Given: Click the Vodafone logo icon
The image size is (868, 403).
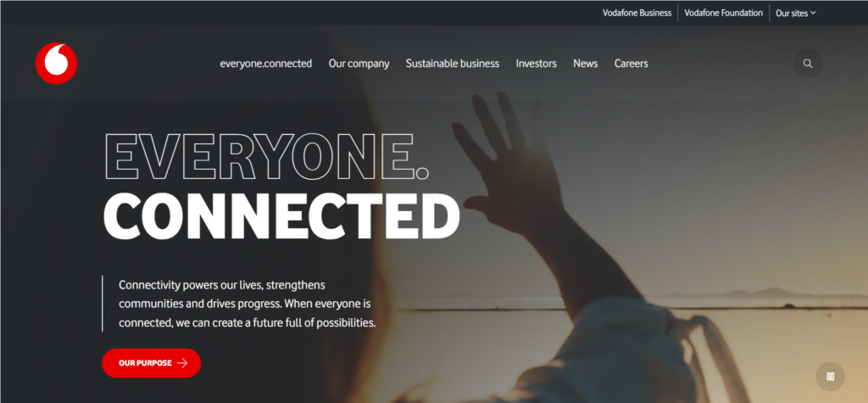Looking at the screenshot, I should (x=56, y=63).
